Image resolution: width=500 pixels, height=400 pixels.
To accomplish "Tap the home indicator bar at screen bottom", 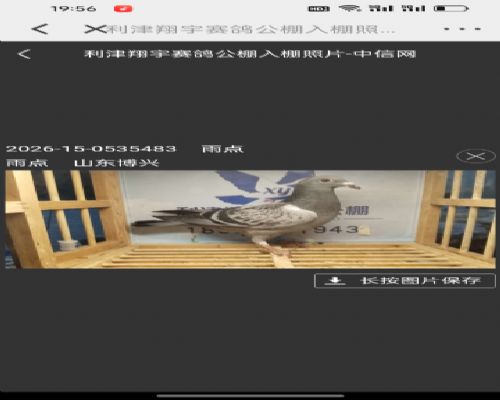I will tap(250, 396).
